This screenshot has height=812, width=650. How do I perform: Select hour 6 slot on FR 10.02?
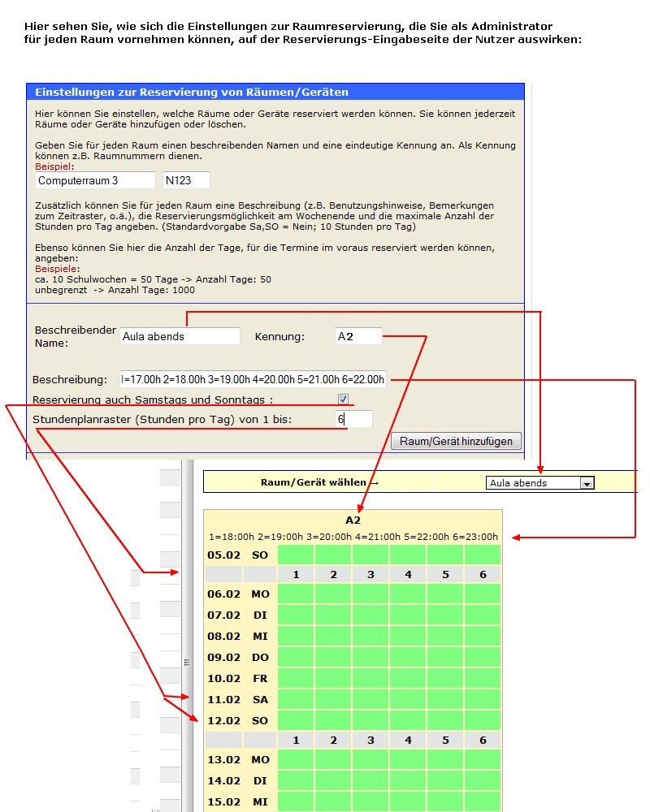point(483,679)
